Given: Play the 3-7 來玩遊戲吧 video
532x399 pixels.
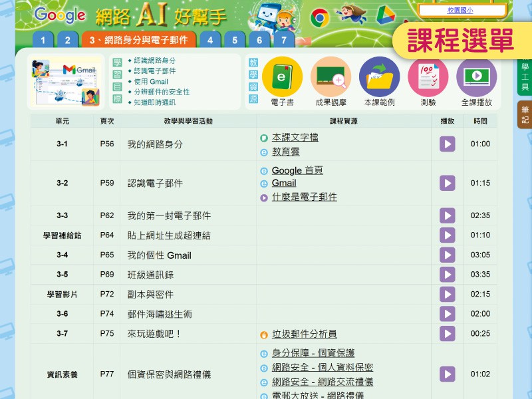Looking at the screenshot, I should tap(447, 334).
